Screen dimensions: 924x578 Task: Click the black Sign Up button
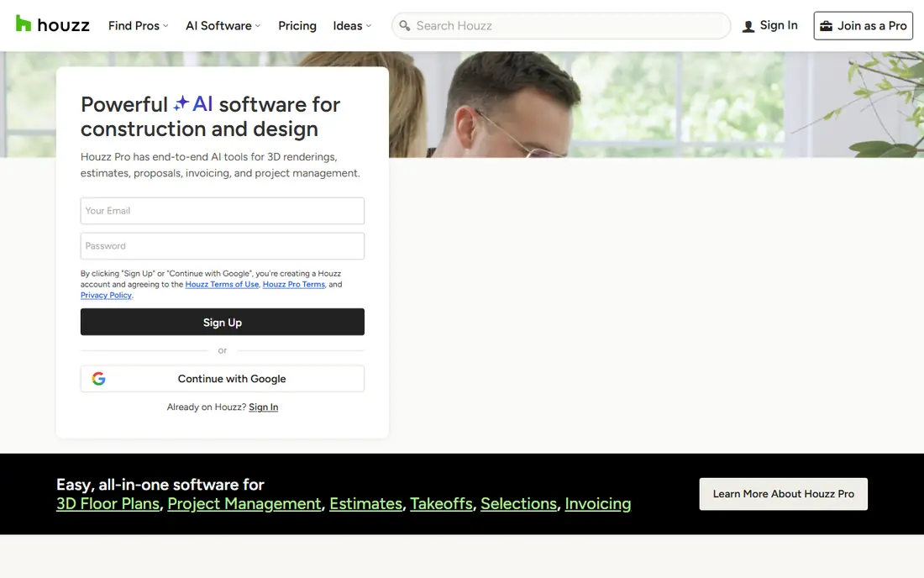[222, 323]
